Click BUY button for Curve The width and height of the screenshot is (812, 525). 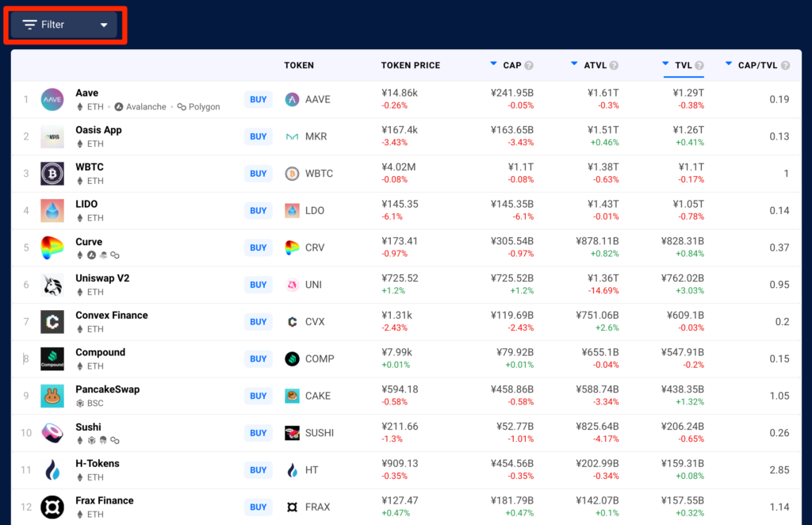click(x=259, y=247)
